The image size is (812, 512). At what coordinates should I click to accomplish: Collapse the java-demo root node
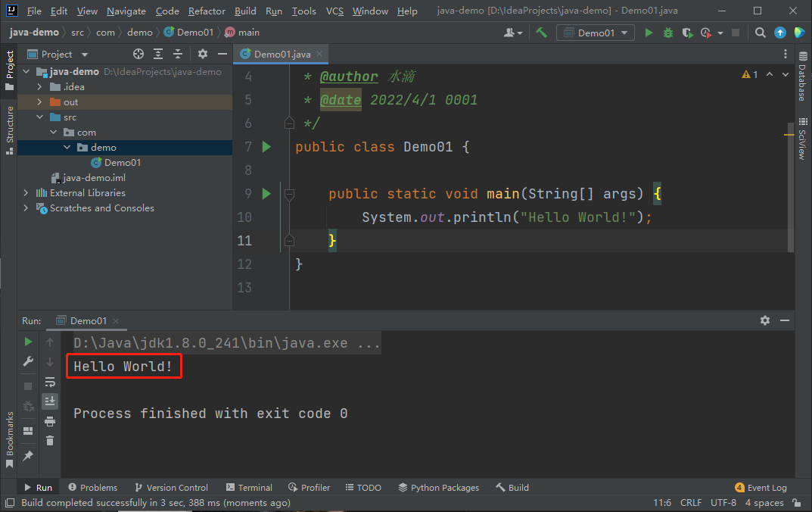26,71
